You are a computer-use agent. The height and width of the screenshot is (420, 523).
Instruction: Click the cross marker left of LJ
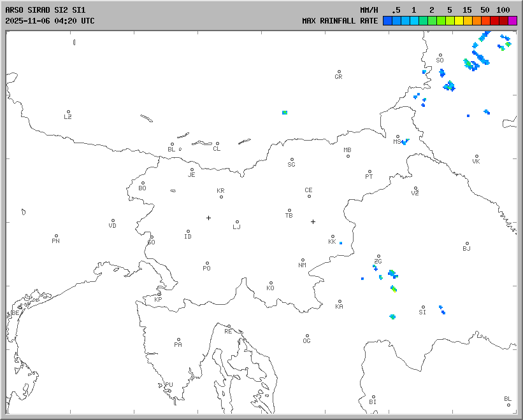[x=208, y=218]
